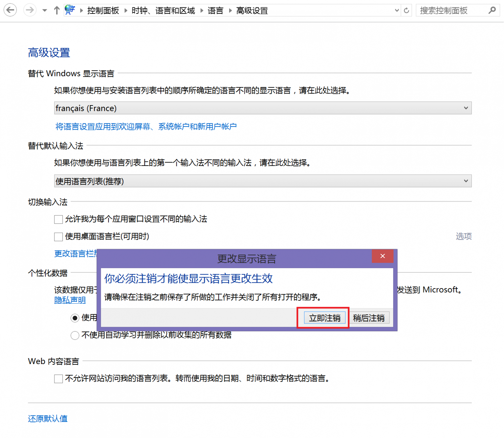Enable 允许我为每个应用窗口设置不同的输入法 checkbox
Screen dimensions: 504x438
pyautogui.click(x=58, y=220)
